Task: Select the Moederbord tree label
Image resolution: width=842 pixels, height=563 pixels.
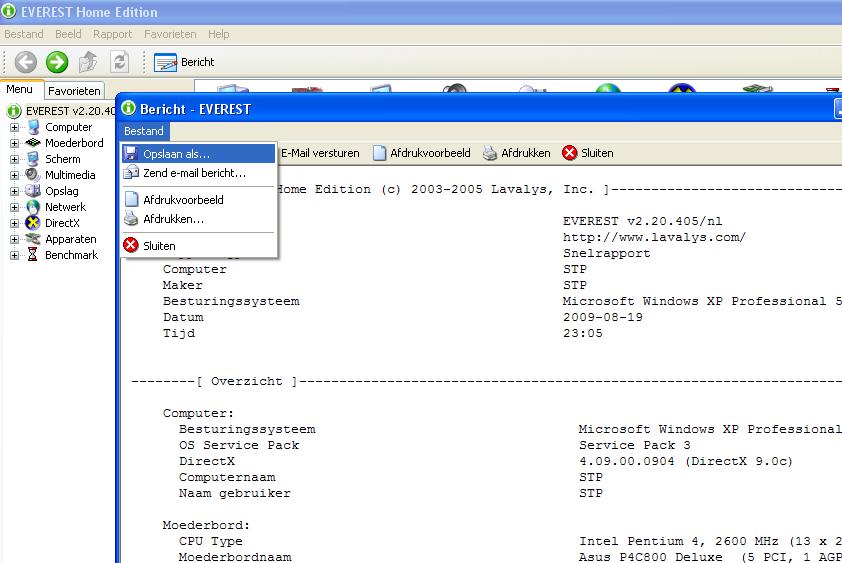Action: click(x=74, y=143)
